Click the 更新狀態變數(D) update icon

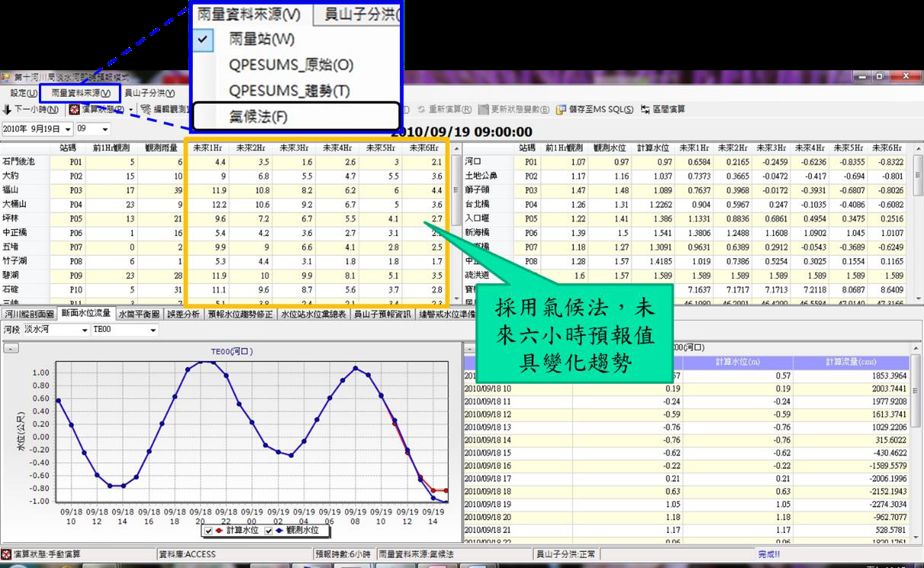[484, 110]
